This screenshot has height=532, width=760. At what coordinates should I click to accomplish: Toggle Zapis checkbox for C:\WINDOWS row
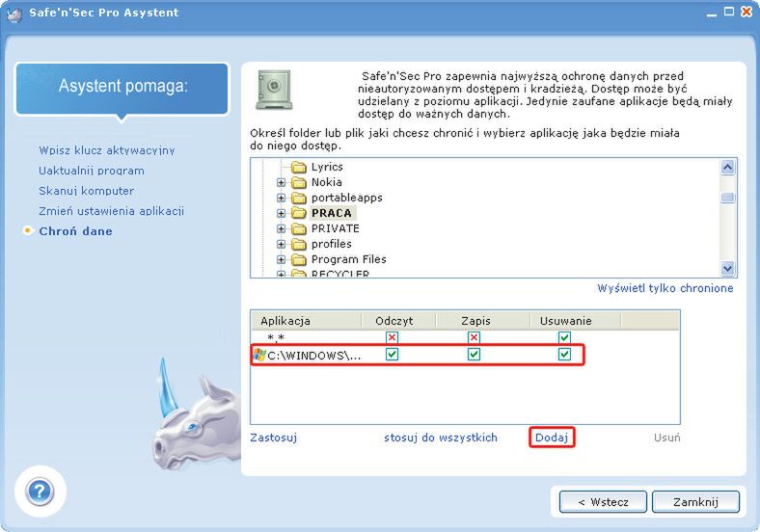(474, 354)
